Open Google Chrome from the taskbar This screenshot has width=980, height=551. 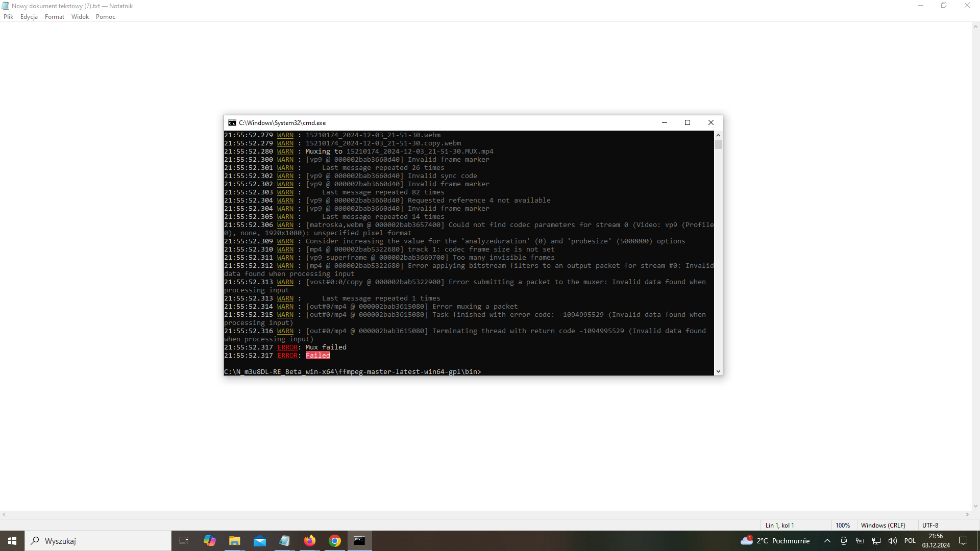(335, 541)
